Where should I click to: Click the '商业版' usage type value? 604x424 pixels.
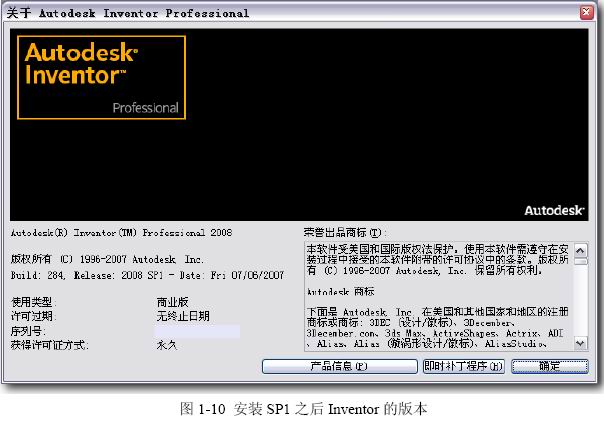coord(173,302)
